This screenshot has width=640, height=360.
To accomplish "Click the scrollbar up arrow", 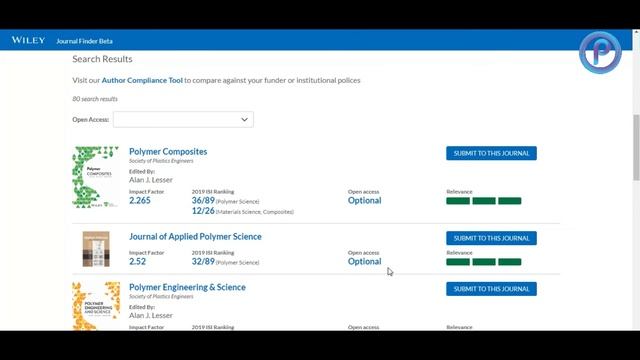I will 636,32.
